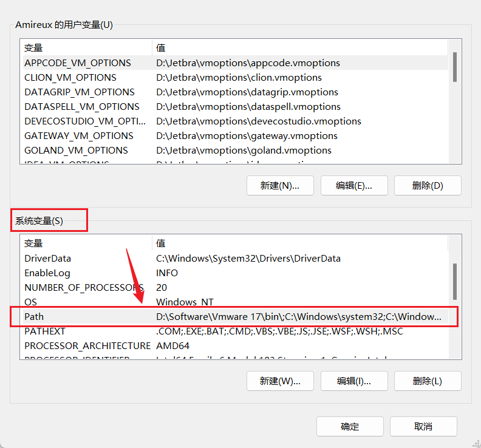Click 新建(W)... button for system variables
The height and width of the screenshot is (448, 481).
coord(280,381)
